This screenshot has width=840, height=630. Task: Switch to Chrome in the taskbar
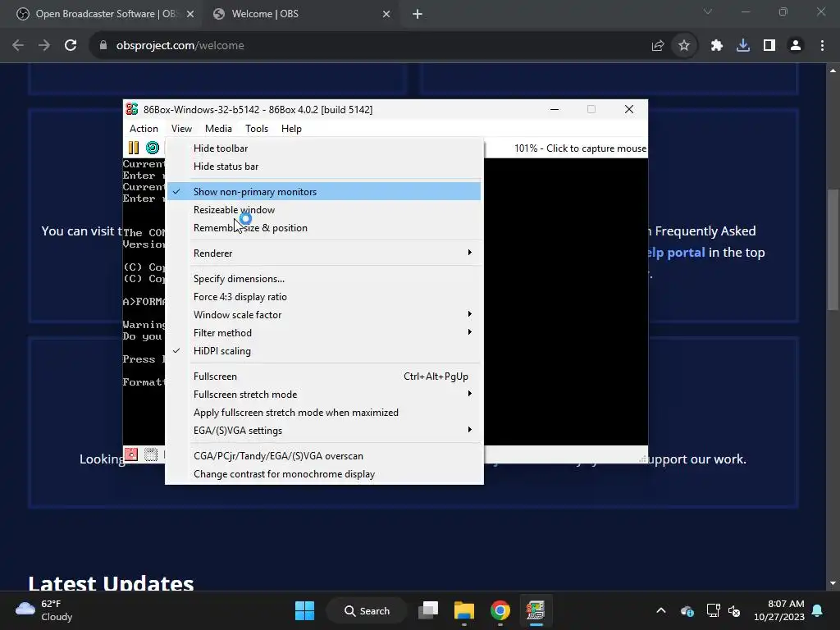tap(500, 610)
